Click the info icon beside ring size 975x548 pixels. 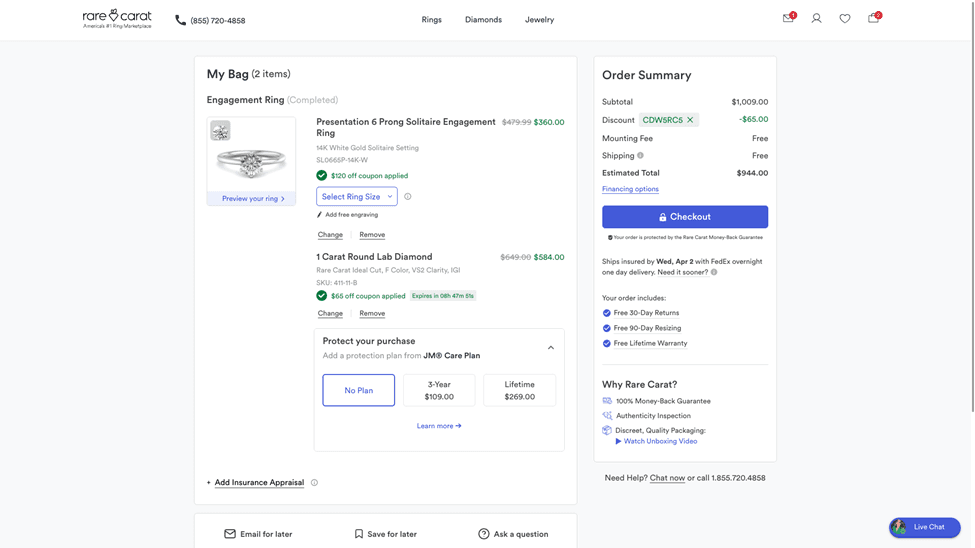click(x=408, y=197)
